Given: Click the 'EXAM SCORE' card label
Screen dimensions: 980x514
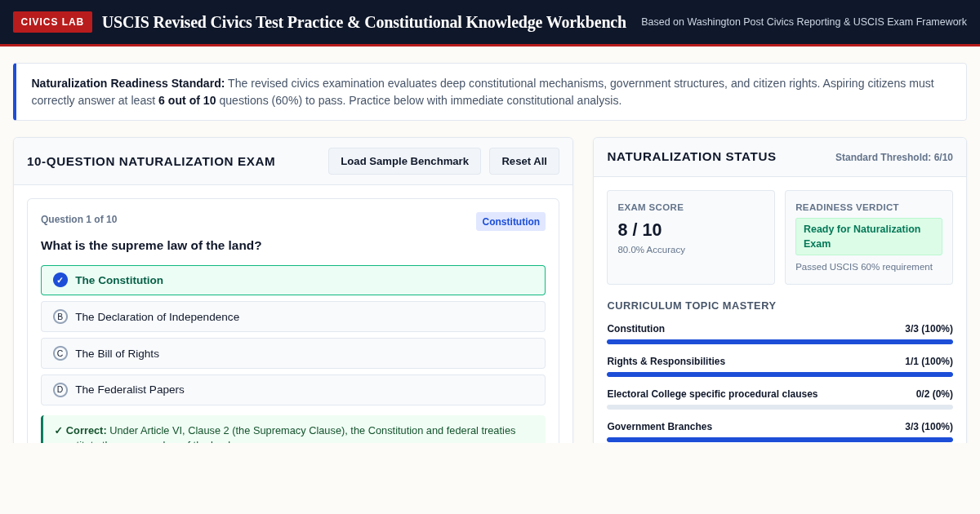Looking at the screenshot, I should 650,207.
